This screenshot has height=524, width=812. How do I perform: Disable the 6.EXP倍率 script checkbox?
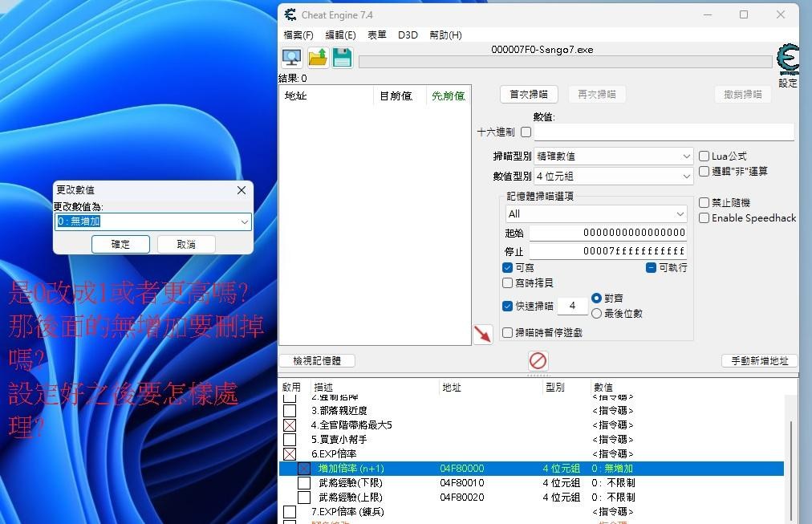(x=290, y=454)
